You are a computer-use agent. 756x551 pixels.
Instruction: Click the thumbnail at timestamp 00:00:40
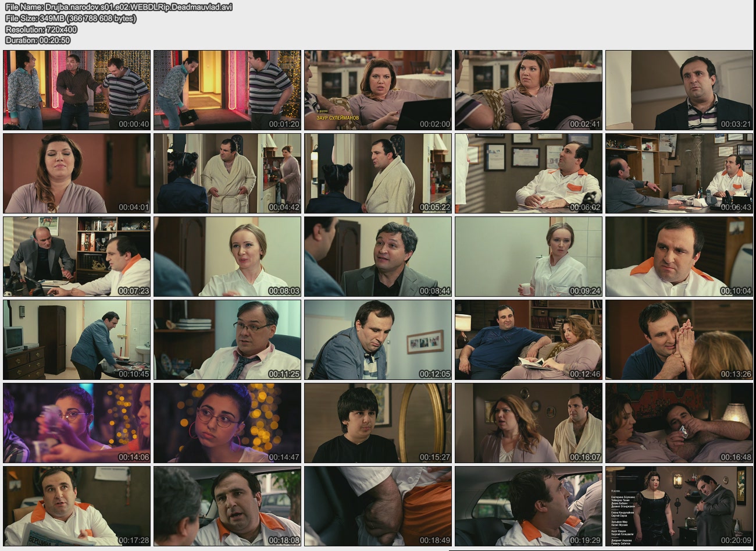tap(77, 90)
